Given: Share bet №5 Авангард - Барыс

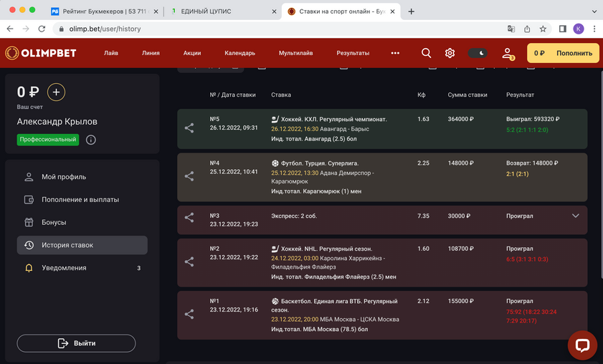Looking at the screenshot, I should [189, 128].
